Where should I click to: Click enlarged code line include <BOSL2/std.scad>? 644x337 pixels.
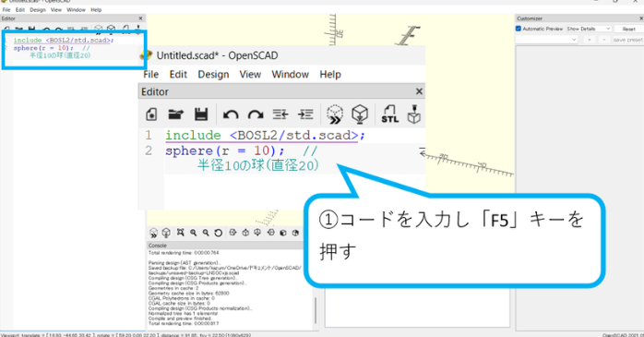pyautogui.click(x=265, y=135)
